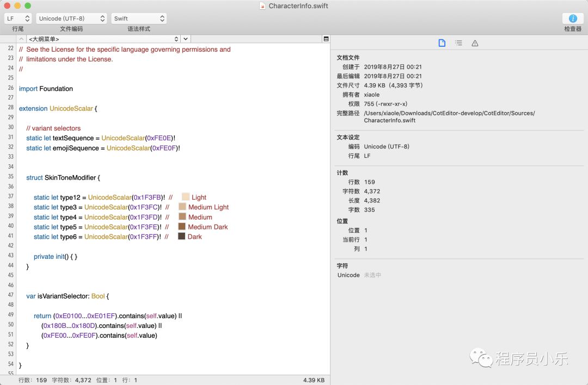Click the 创建于 creation date value
The height and width of the screenshot is (385, 588).
(x=393, y=67)
